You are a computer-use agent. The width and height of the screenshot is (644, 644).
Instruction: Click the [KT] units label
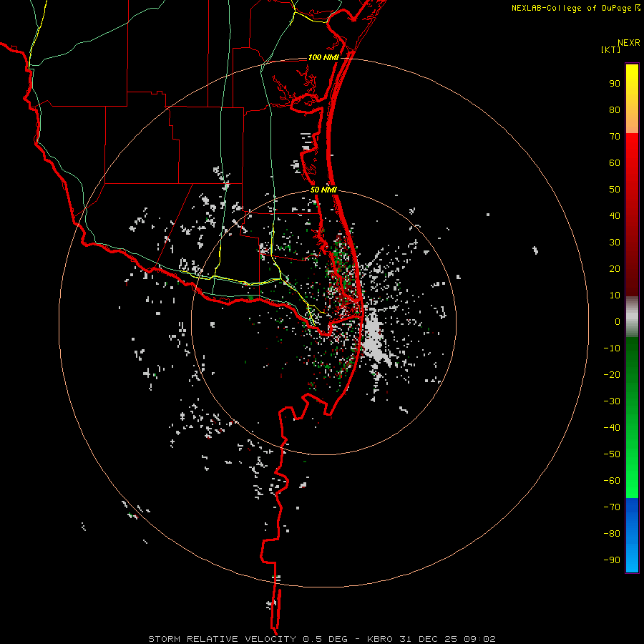pyautogui.click(x=610, y=49)
